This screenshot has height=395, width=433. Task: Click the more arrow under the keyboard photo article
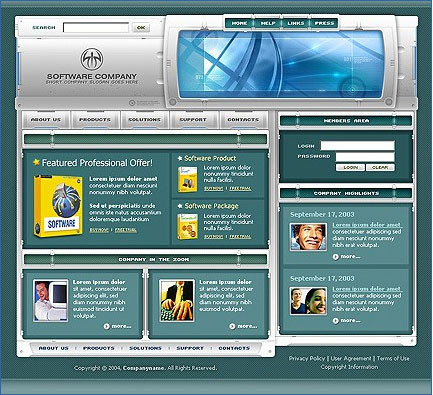232,326
